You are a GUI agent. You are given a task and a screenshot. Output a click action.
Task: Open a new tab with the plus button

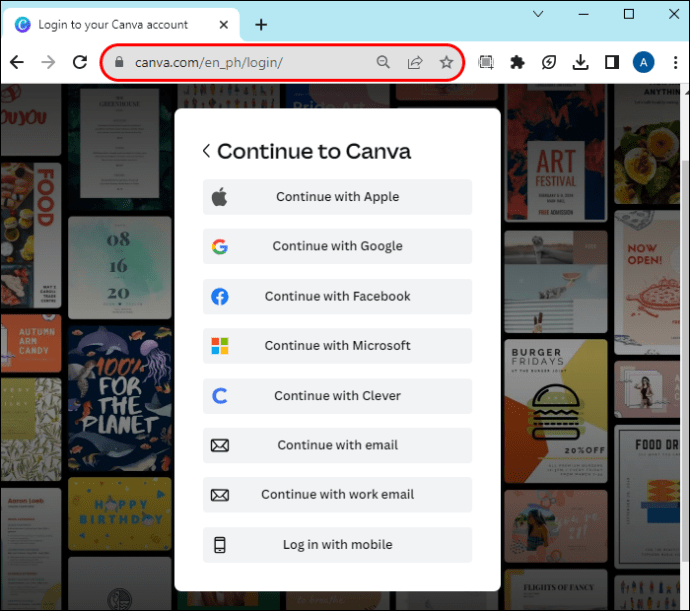click(x=261, y=25)
